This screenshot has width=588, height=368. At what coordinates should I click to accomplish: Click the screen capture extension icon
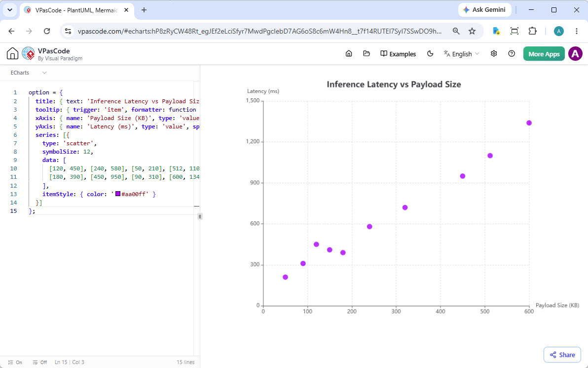click(514, 31)
